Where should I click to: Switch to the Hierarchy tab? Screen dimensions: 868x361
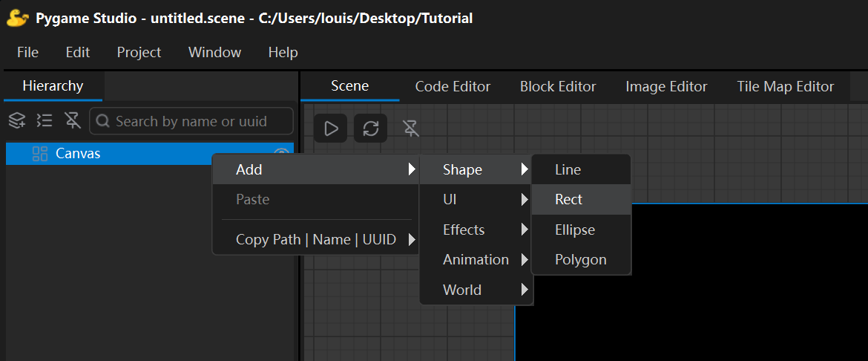(x=53, y=86)
